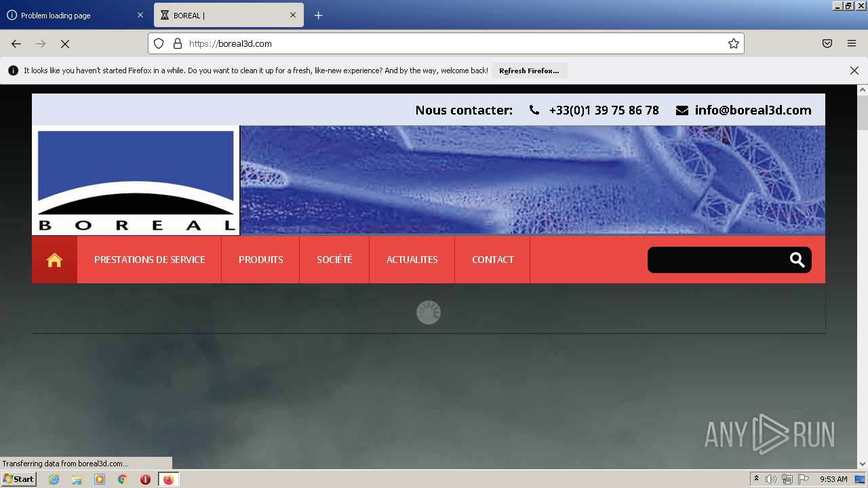This screenshot has width=868, height=488.
Task: Click the info icon in notification bar
Action: [13, 70]
